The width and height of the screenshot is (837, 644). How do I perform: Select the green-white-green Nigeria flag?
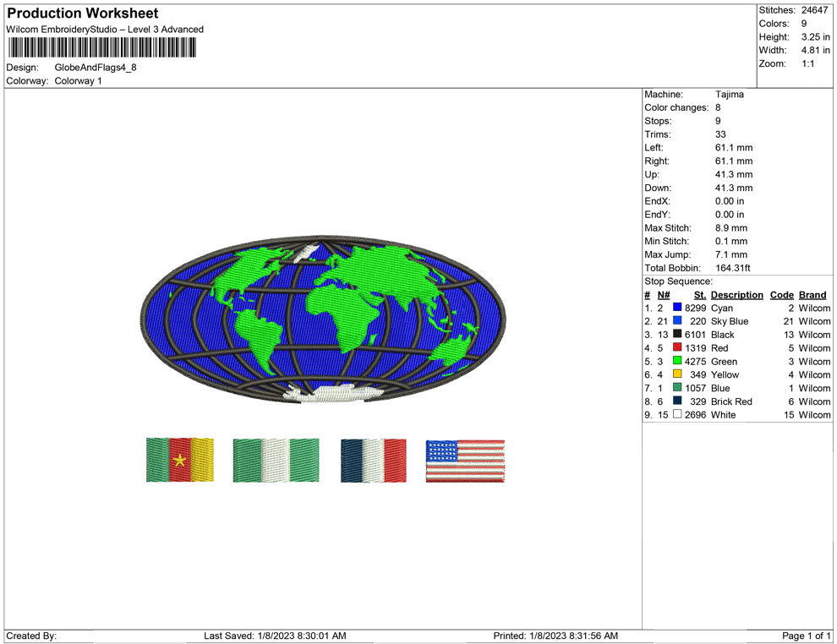tap(276, 460)
